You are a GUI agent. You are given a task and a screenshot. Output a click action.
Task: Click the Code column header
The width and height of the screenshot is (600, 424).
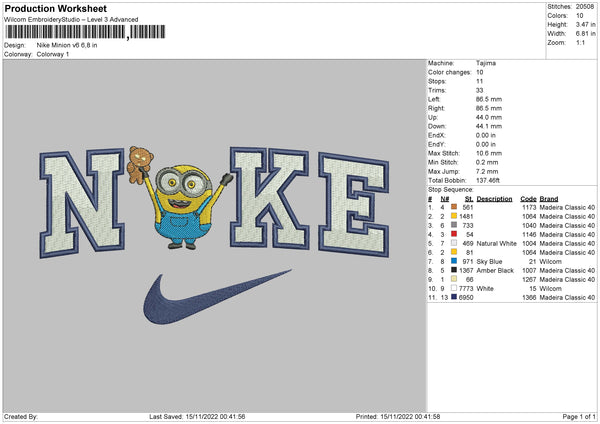pyautogui.click(x=529, y=197)
